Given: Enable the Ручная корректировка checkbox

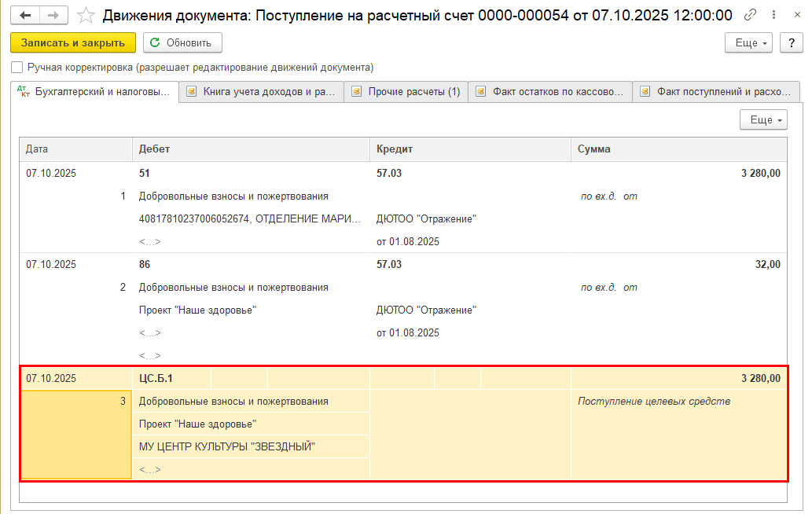Looking at the screenshot, I should pyautogui.click(x=17, y=68).
